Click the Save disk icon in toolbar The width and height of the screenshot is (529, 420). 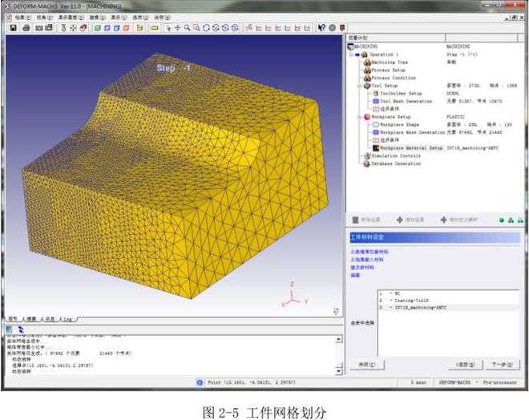14,28
